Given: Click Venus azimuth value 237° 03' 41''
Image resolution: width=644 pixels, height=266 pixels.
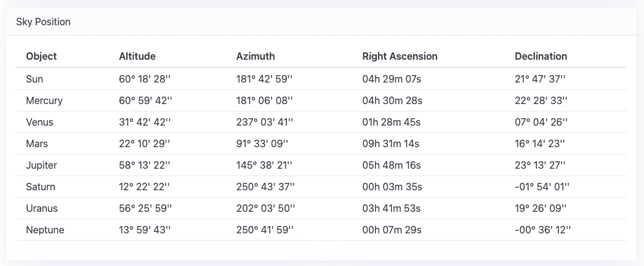Looking at the screenshot, I should (x=265, y=123).
